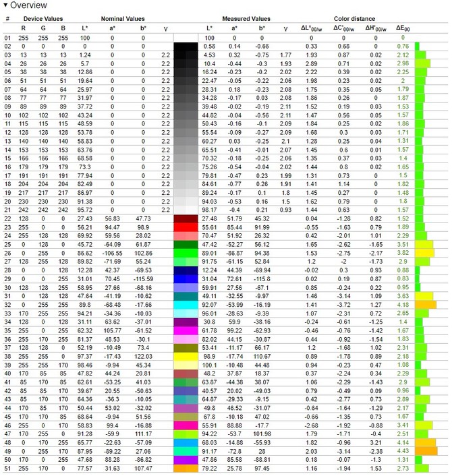Select nominal b* value 107.47

pos(143,469)
